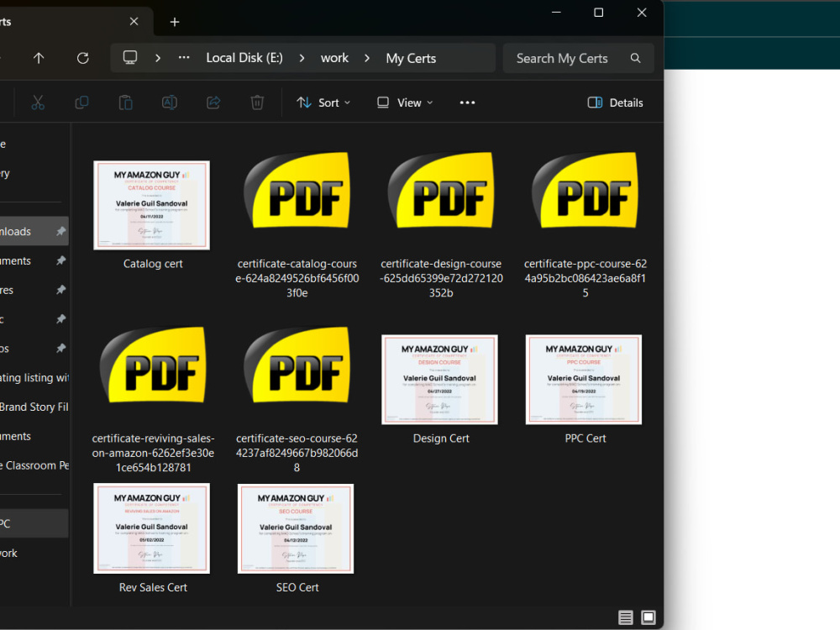The width and height of the screenshot is (840, 630).
Task: Click the Delete trash icon
Action: 257,102
